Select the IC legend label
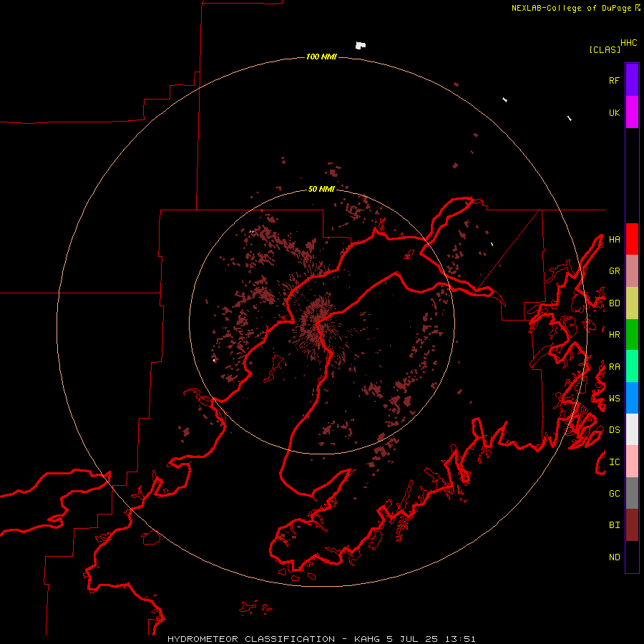Screen dimensions: 644x644 pos(615,462)
